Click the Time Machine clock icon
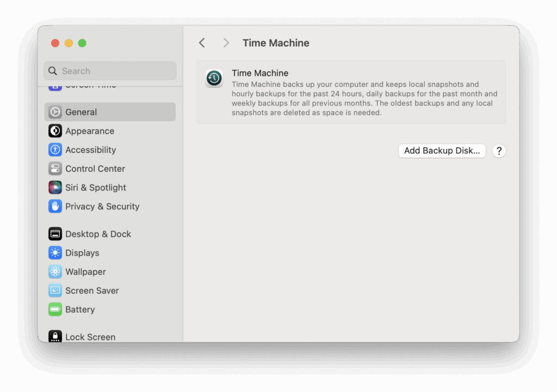This screenshot has height=392, width=557. point(214,78)
